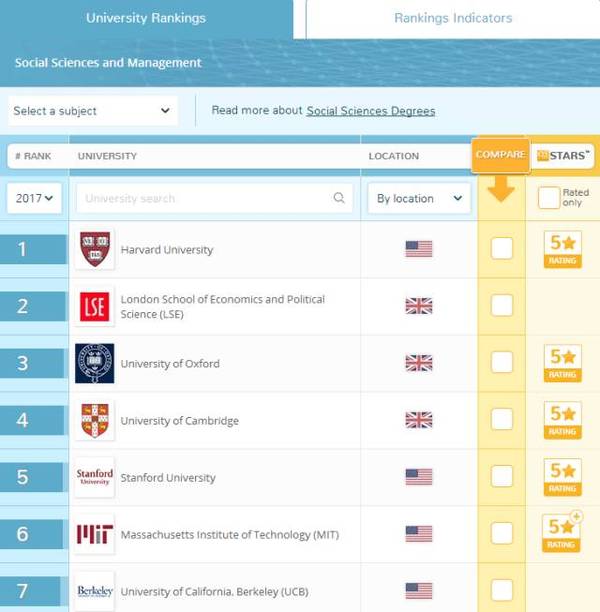The height and width of the screenshot is (612, 600).
Task: Click the US flag in MIT row
Action: [419, 534]
